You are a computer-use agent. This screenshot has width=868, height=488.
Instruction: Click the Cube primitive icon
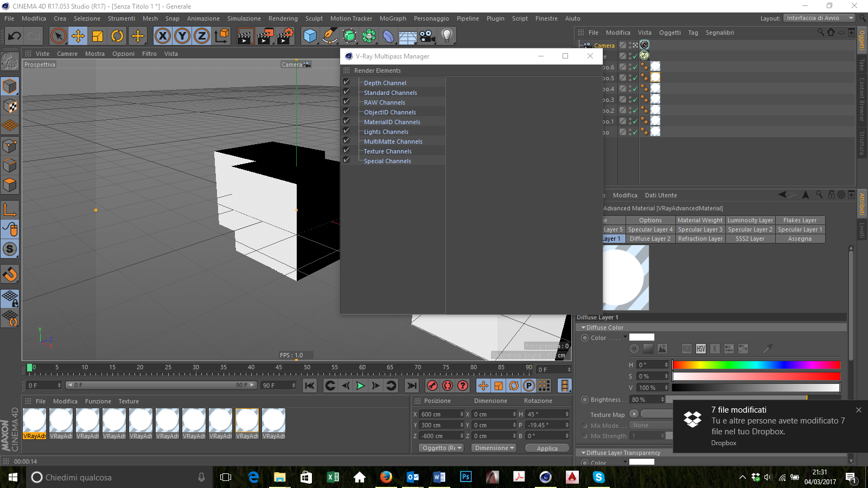coord(310,36)
